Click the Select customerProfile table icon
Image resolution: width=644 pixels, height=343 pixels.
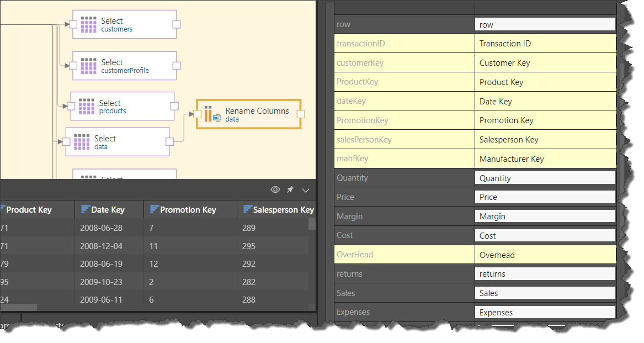point(88,66)
